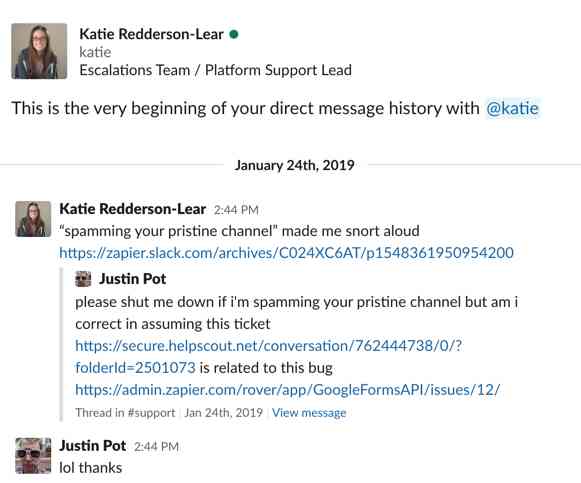This screenshot has width=581, height=483.
Task: Click View message in the quoted thread
Action: 309,413
